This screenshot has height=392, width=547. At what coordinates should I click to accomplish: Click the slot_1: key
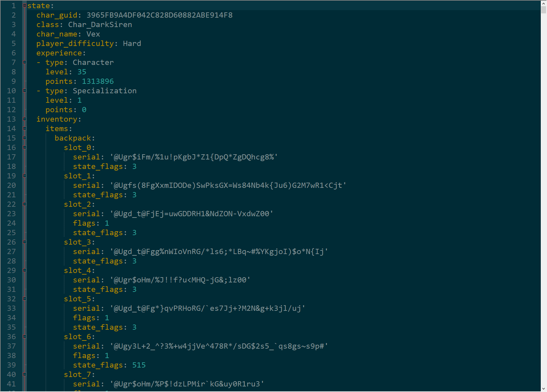(79, 176)
